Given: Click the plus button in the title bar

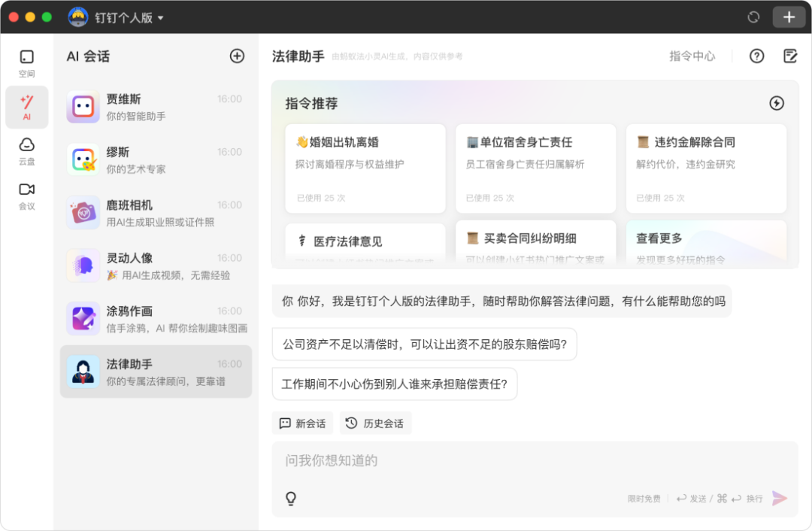Looking at the screenshot, I should pos(789,16).
